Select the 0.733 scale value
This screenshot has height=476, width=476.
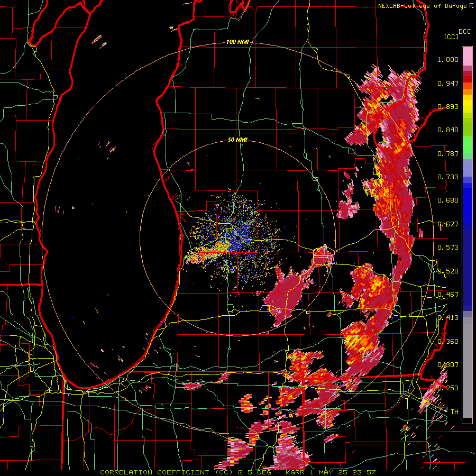click(x=448, y=177)
